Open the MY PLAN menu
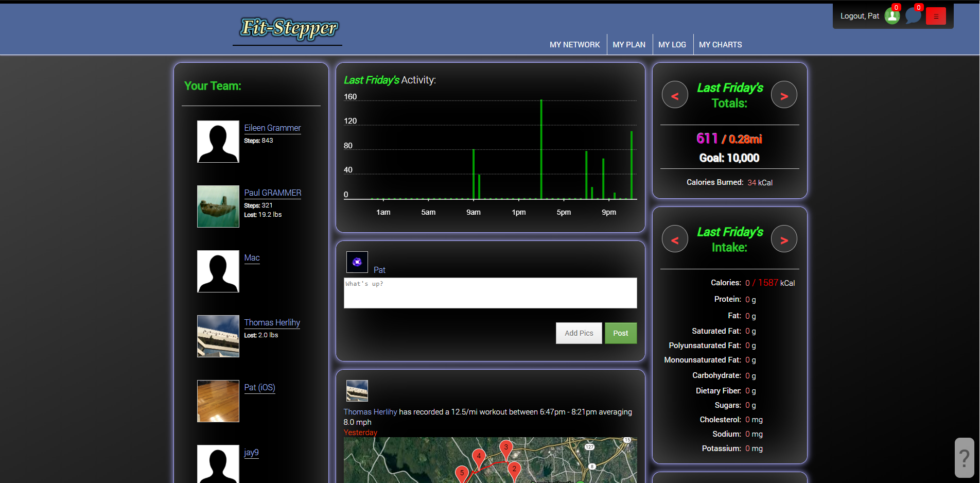The width and height of the screenshot is (980, 483). point(629,45)
